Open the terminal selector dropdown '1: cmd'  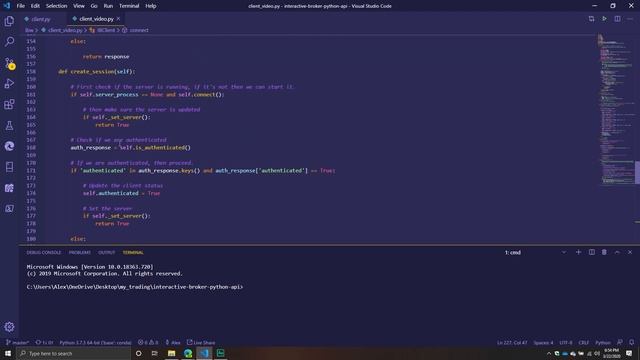point(536,252)
